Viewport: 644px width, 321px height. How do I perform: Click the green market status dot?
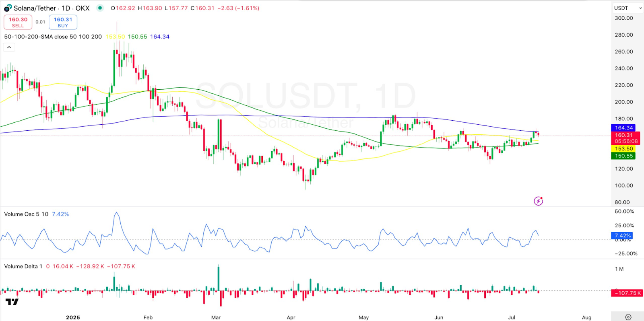[100, 8]
